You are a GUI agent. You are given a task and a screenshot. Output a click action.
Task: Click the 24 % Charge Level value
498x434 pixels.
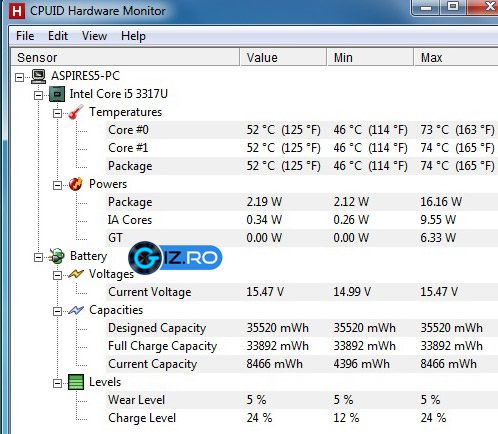click(x=259, y=418)
